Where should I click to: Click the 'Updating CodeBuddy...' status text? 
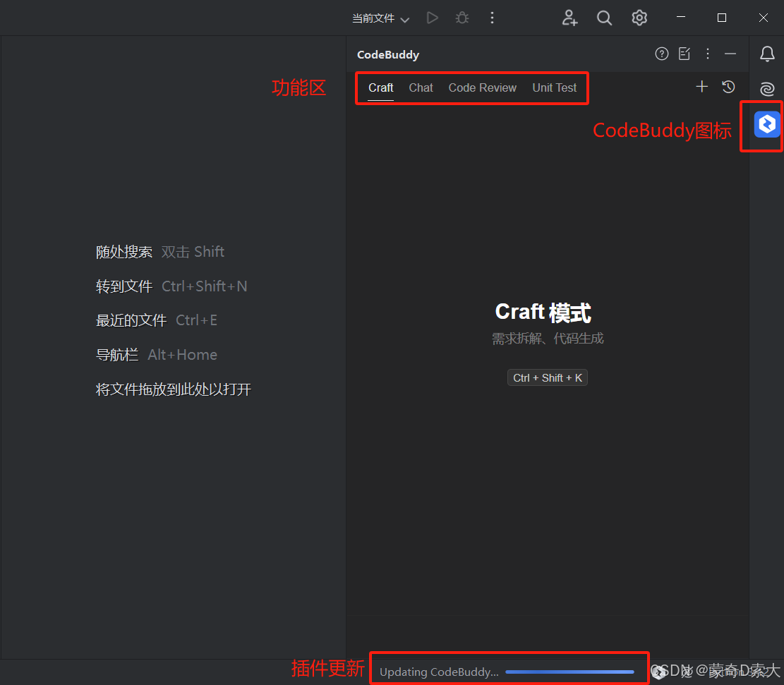point(439,672)
